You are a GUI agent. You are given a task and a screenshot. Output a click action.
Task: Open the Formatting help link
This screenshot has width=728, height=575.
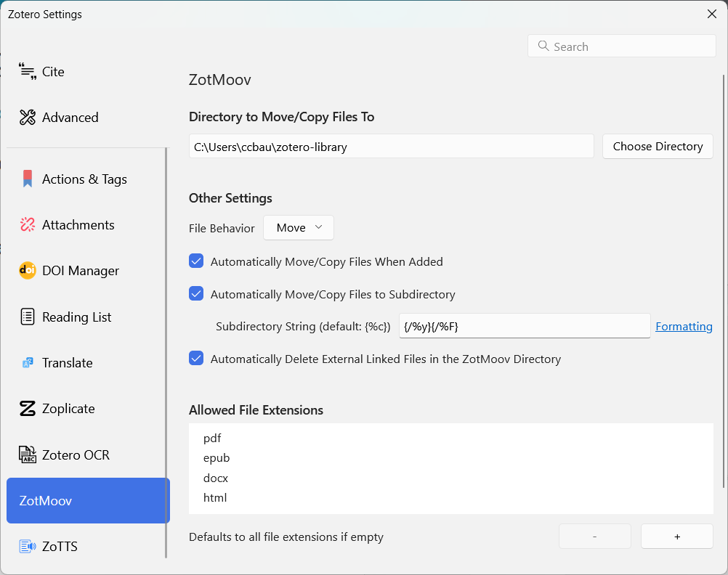click(x=684, y=327)
